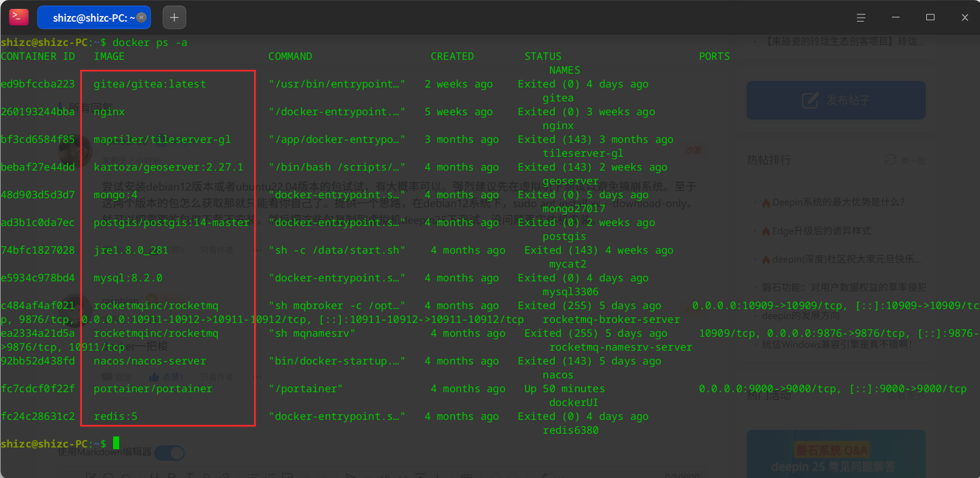This screenshot has width=980, height=478.
Task: Click the terminal cursor at the prompt
Action: coord(116,443)
